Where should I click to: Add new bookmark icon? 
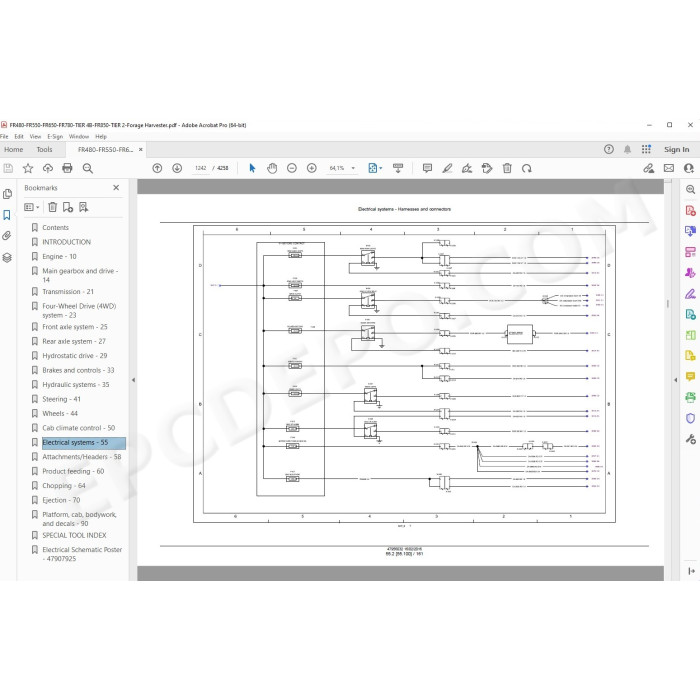click(68, 207)
